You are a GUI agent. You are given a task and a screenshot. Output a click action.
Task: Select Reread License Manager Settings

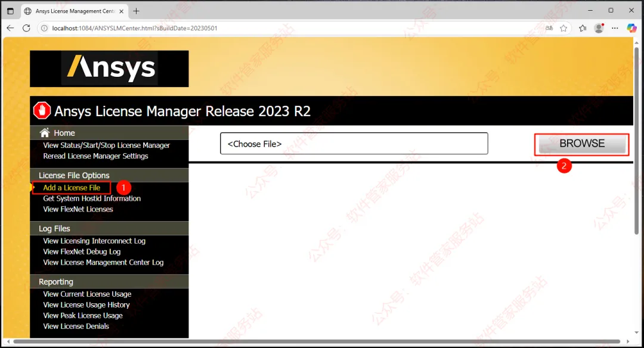pos(95,156)
